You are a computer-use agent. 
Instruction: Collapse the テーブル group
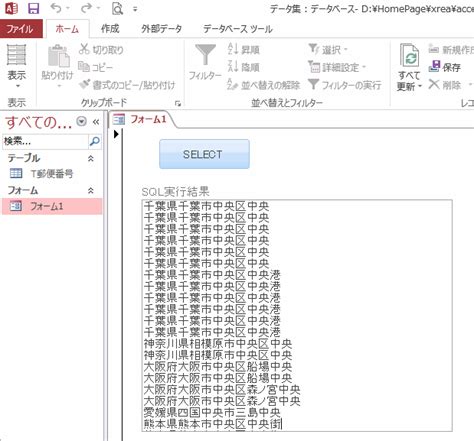coord(91,159)
